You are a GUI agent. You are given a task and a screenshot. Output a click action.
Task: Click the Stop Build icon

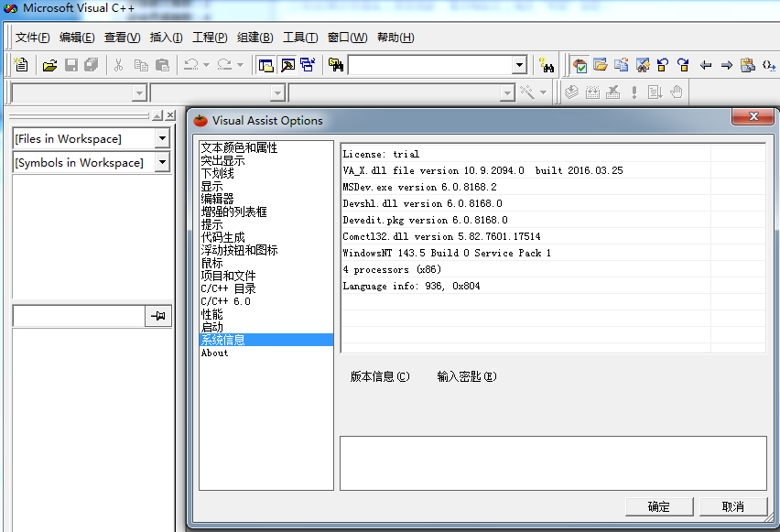(612, 92)
